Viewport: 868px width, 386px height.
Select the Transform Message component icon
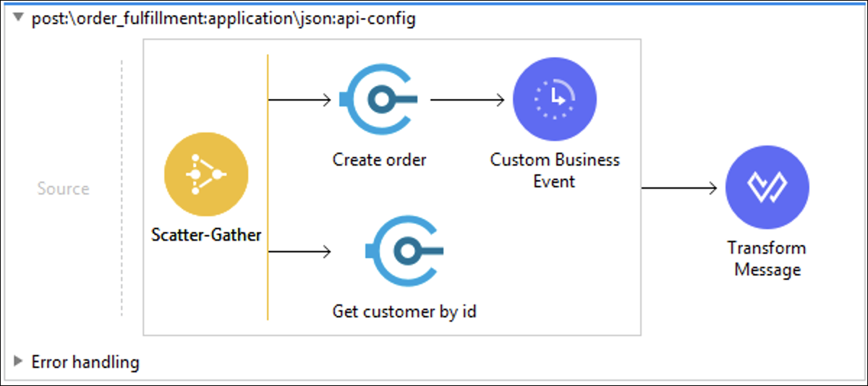pos(767,189)
